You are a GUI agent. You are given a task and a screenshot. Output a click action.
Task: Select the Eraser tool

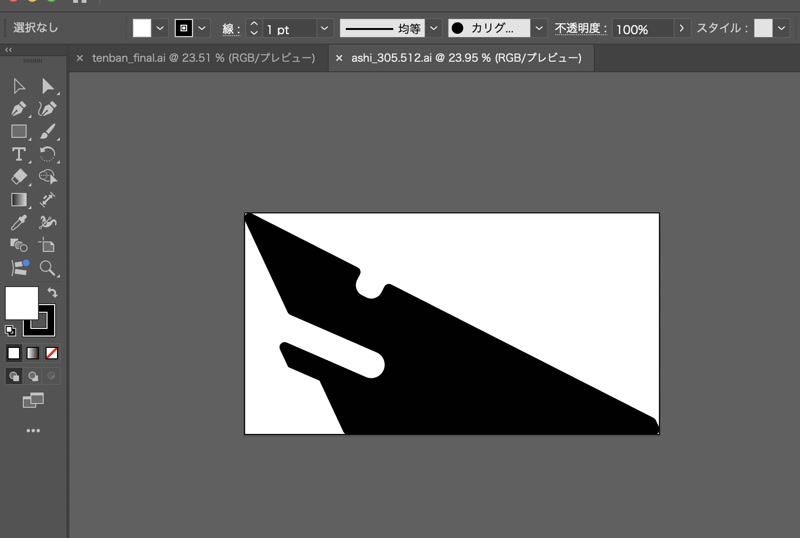(19, 177)
